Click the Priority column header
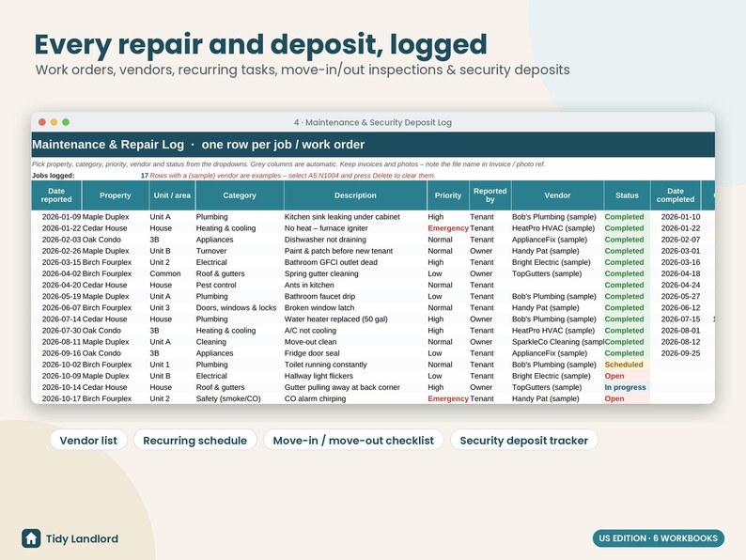The height and width of the screenshot is (560, 746). point(448,195)
